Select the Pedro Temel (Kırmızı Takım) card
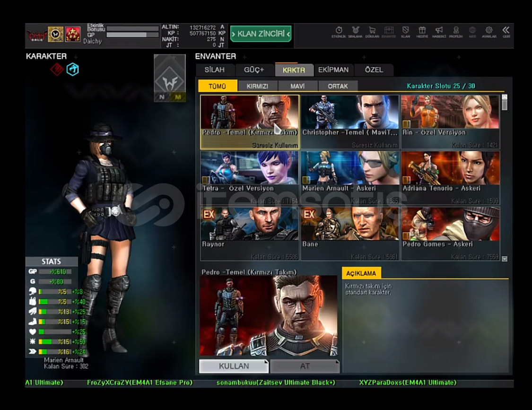Viewport: 532px width, 410px height. pos(250,122)
